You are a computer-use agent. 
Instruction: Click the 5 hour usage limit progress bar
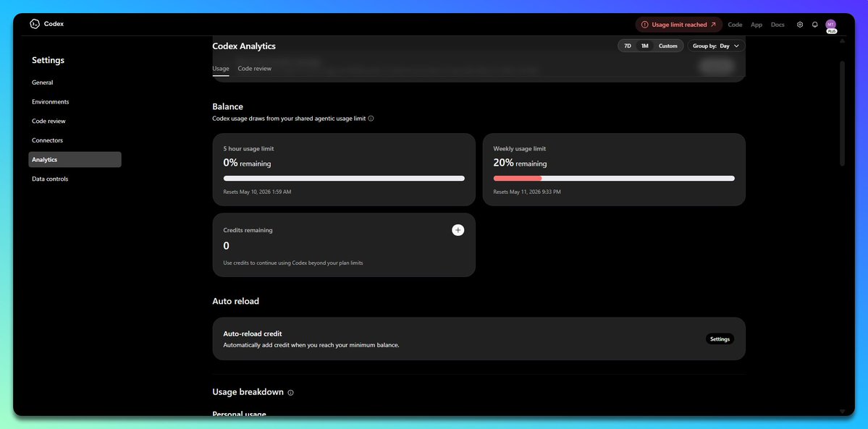pos(344,178)
